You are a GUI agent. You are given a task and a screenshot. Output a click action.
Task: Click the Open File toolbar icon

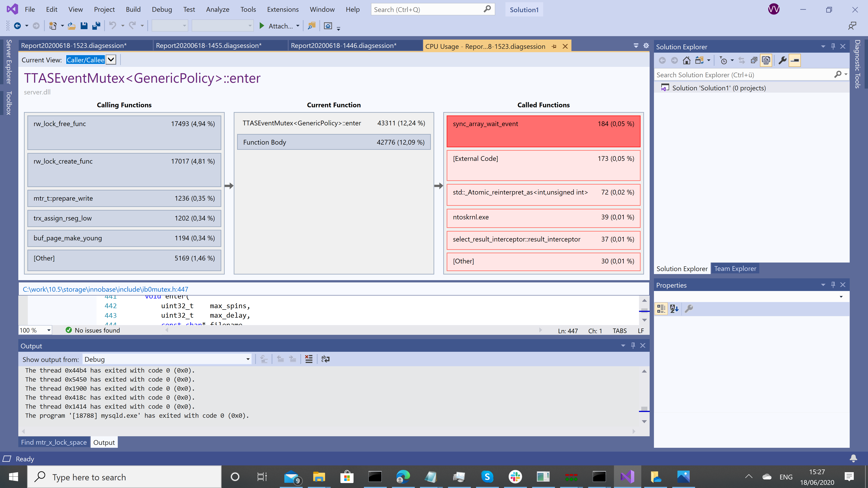pos(71,26)
